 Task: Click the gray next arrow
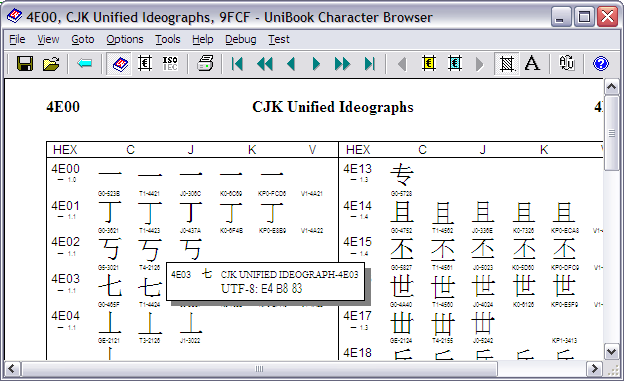(x=480, y=64)
